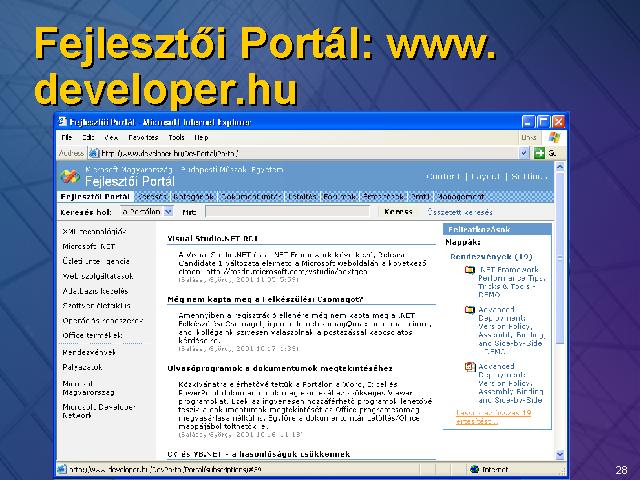
Task: Open the Rendezvények (19) folder link
Action: click(491, 257)
